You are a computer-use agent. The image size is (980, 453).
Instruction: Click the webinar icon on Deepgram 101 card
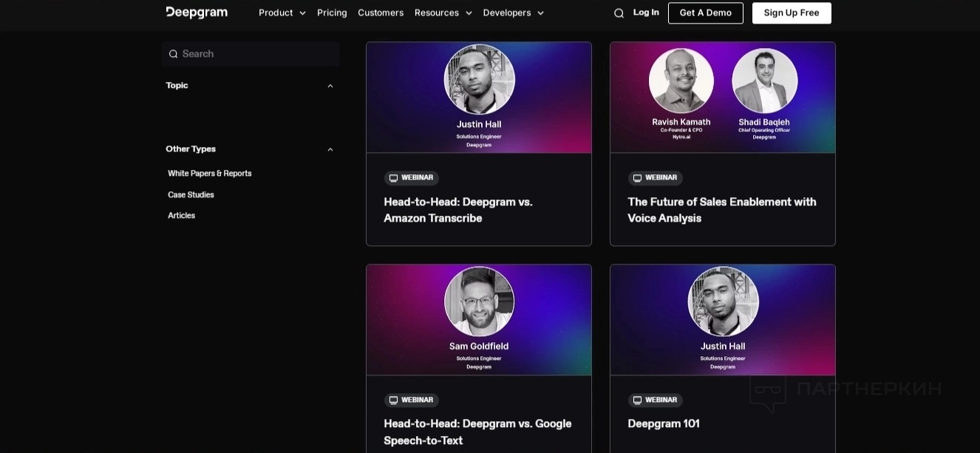pos(638,401)
